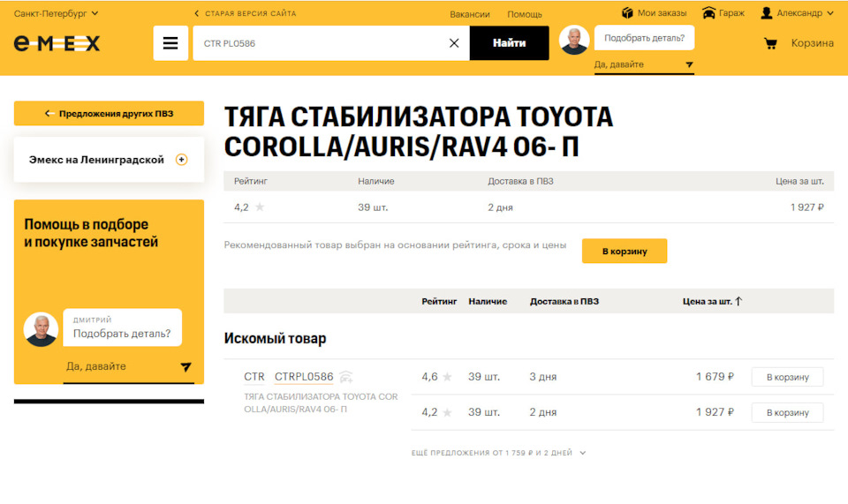Add the 1 679 ₽ offer to the cart
This screenshot has height=504, width=848.
point(787,377)
